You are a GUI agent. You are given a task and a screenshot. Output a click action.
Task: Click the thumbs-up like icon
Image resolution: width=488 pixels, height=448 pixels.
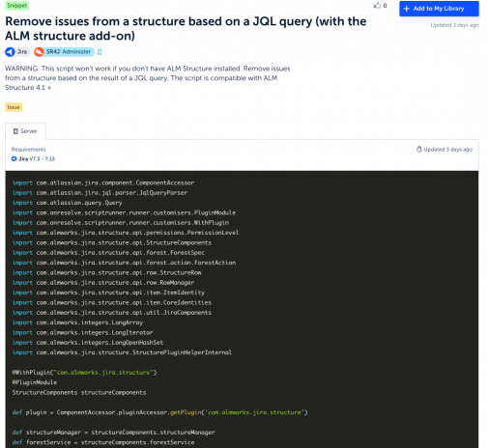pos(377,5)
